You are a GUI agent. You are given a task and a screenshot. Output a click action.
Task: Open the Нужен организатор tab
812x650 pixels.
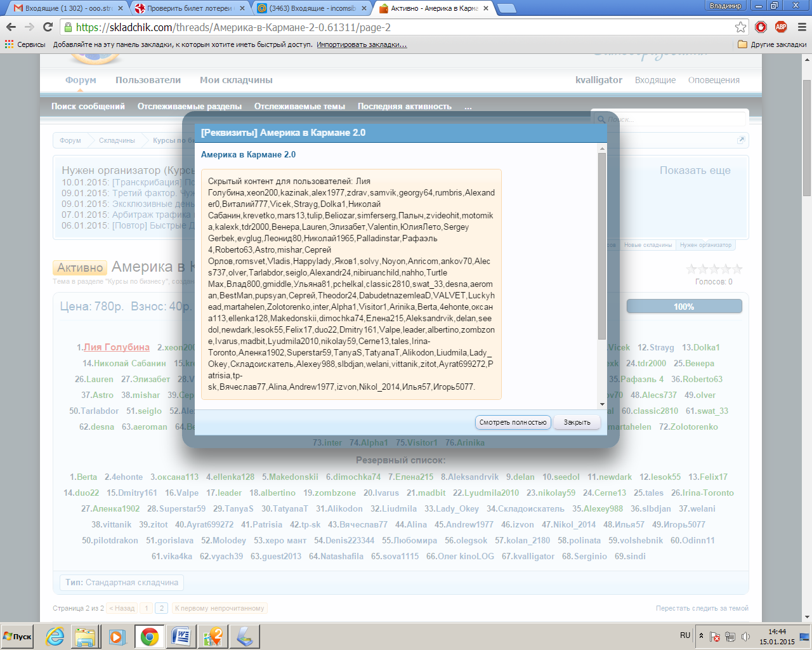(x=705, y=245)
